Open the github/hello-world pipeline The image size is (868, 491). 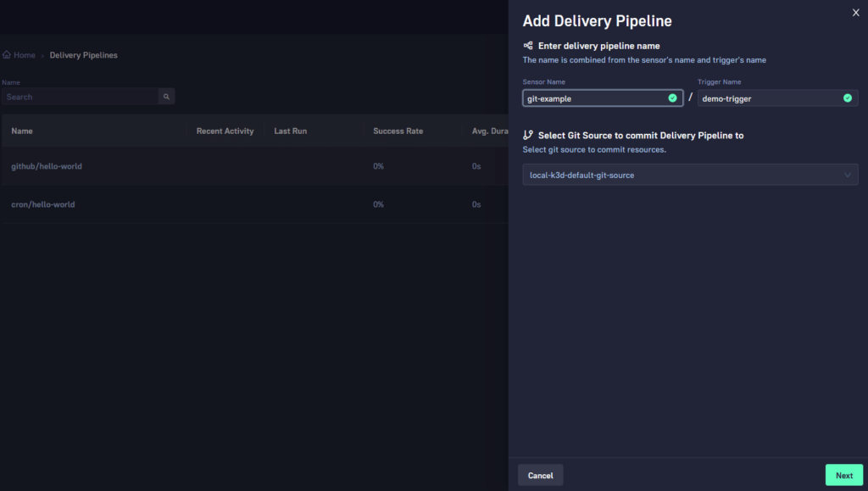[x=47, y=166]
